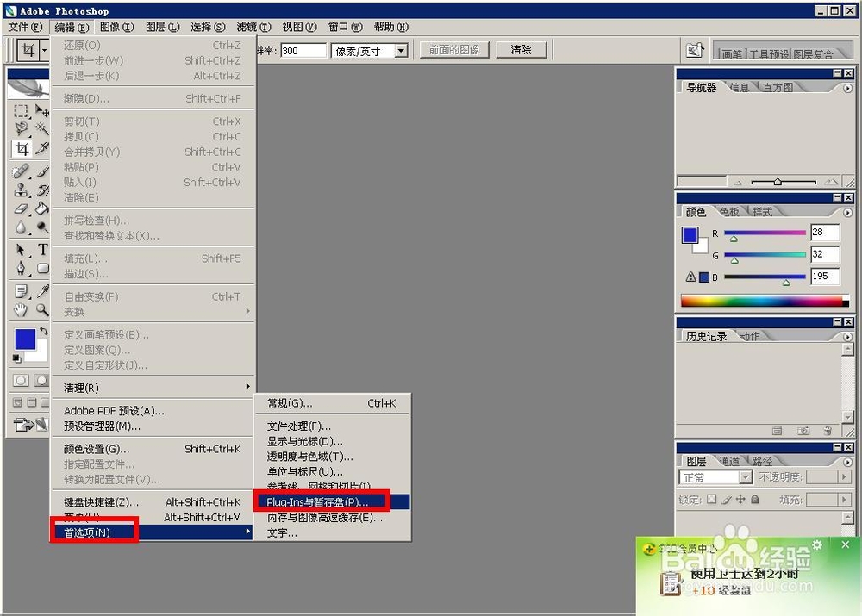Open Layers opacity 不透明度 slider arrow

point(845,477)
